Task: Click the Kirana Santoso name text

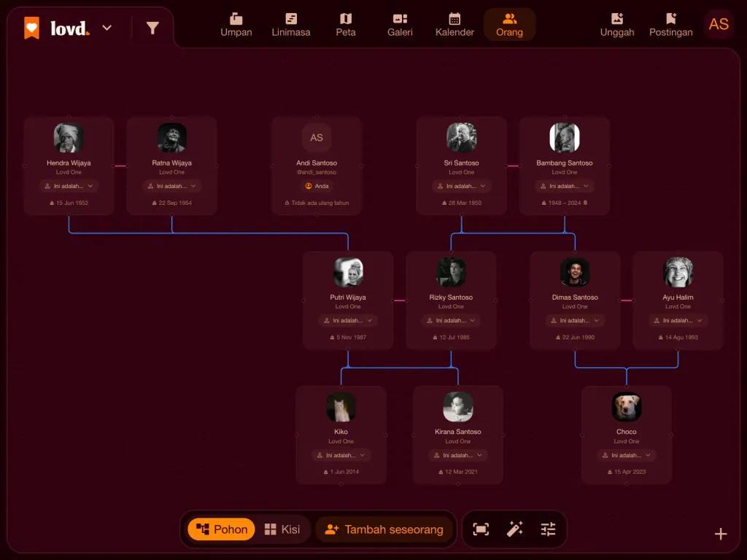Action: [x=458, y=432]
